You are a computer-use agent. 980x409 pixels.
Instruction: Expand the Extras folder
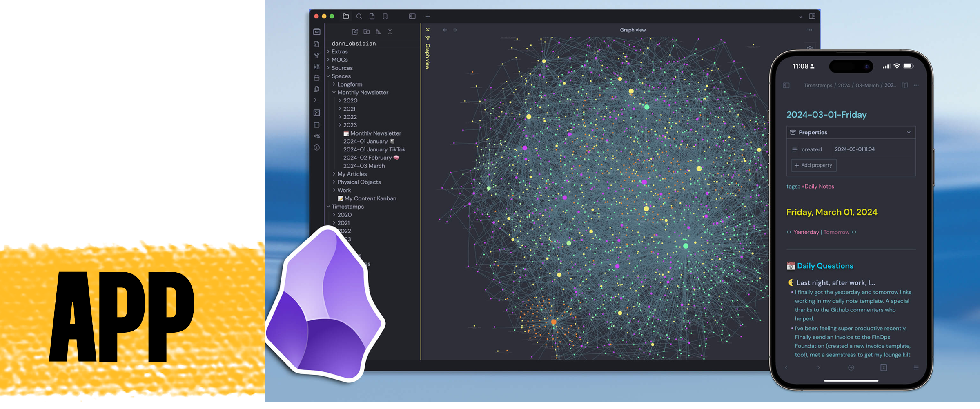pyautogui.click(x=340, y=52)
